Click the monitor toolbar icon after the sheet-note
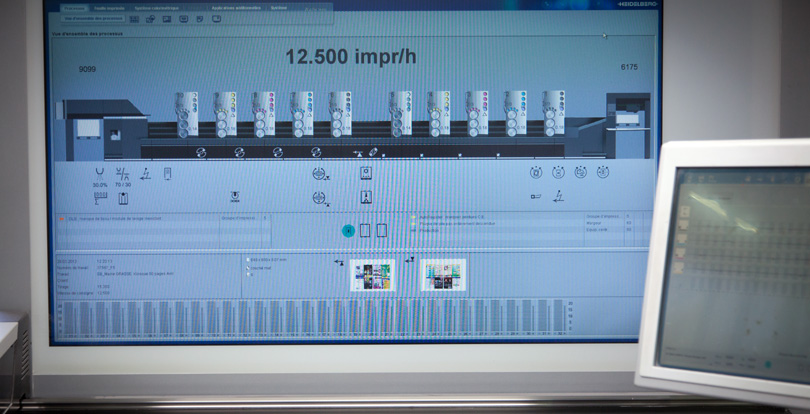The height and width of the screenshot is (414, 810). (x=216, y=19)
